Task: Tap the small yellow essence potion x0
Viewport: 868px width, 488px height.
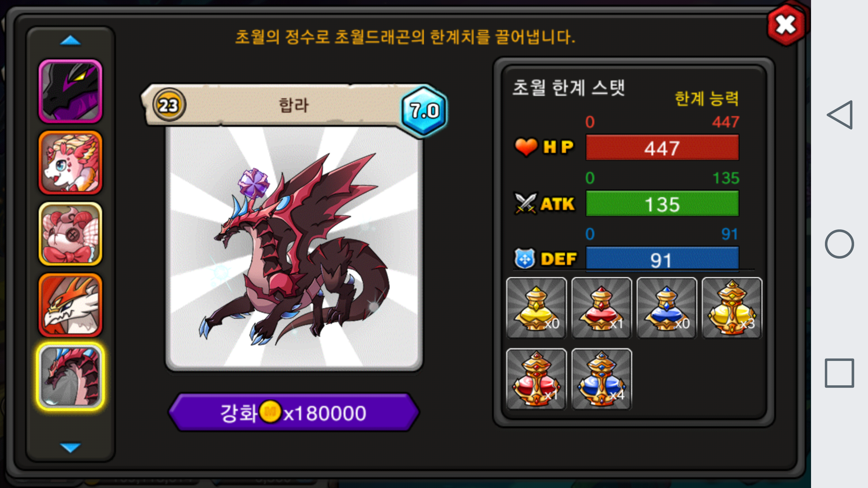Action: point(536,308)
